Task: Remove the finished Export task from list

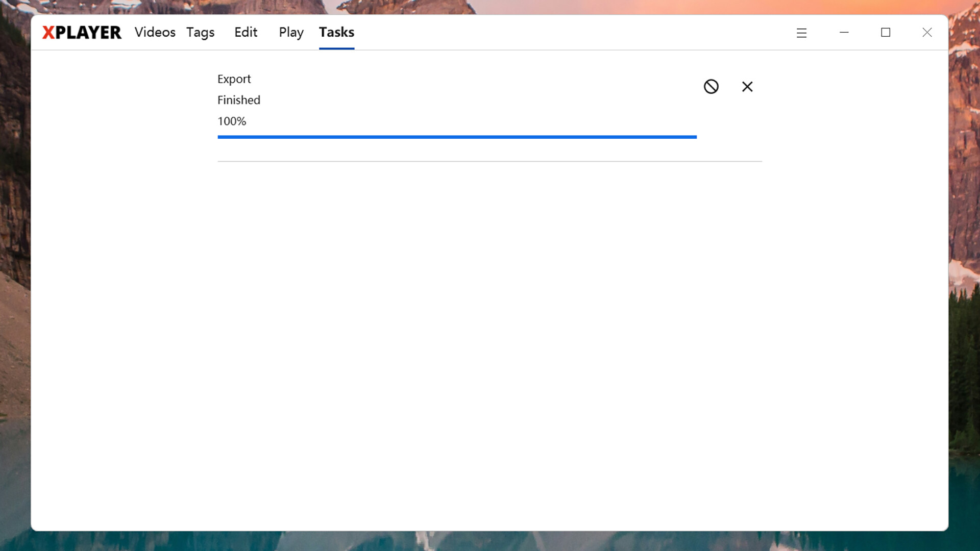Action: (x=747, y=87)
